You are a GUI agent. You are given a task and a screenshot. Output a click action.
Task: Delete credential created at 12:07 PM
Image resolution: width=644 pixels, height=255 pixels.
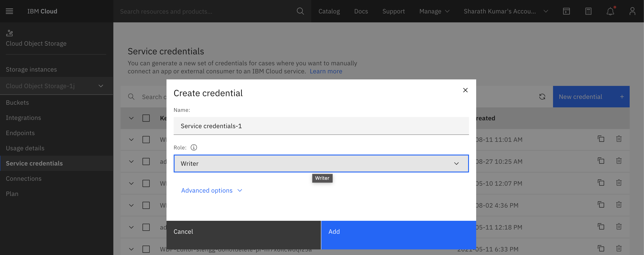coord(619,183)
